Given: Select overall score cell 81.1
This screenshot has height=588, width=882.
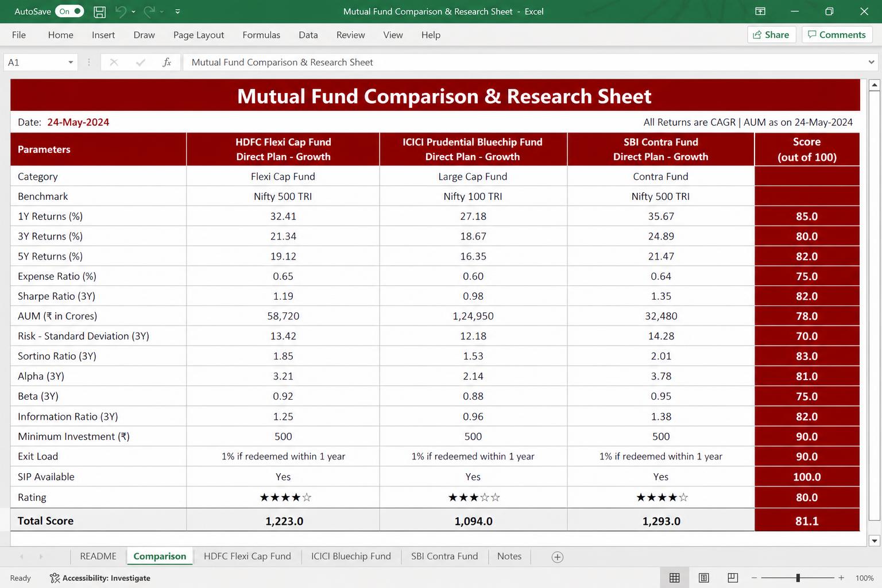Looking at the screenshot, I should click(807, 521).
